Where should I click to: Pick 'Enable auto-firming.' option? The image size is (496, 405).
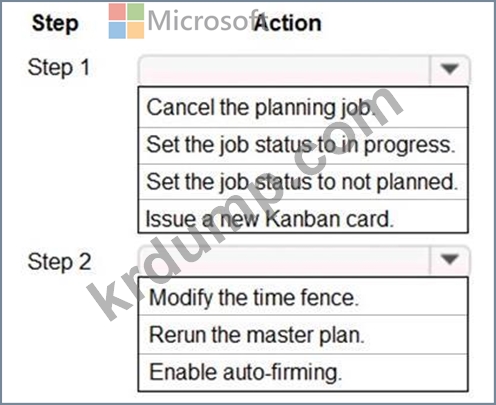303,372
